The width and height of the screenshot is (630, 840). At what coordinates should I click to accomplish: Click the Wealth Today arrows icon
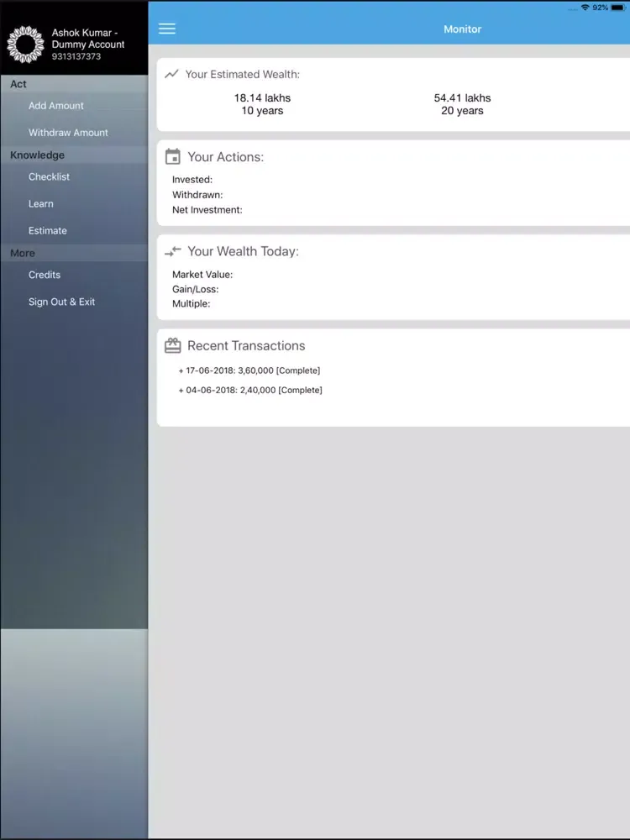[172, 250]
